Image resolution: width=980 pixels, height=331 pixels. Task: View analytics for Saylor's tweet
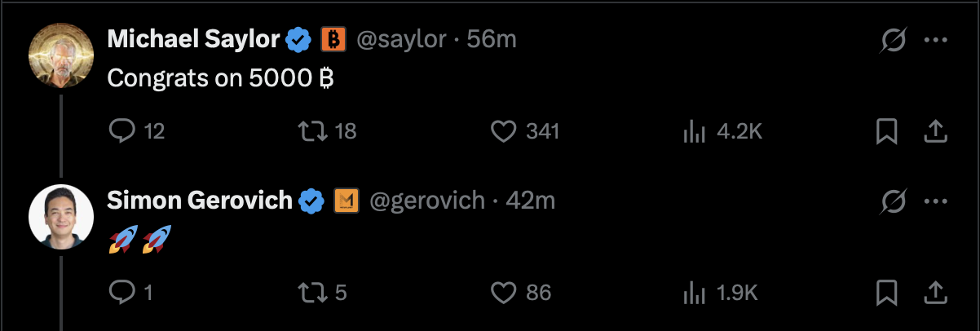694,130
